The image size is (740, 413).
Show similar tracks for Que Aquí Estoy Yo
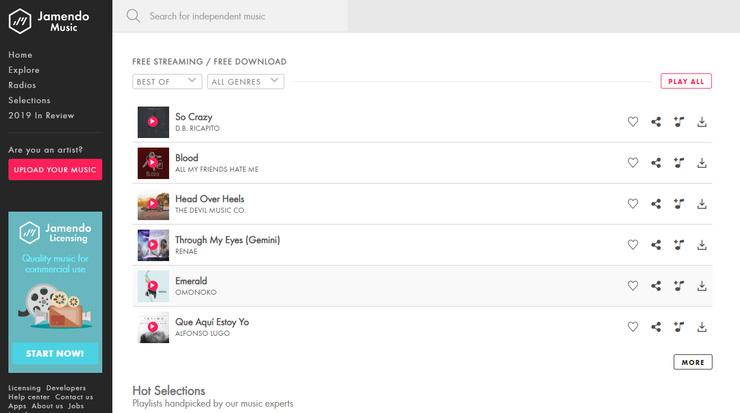(679, 327)
